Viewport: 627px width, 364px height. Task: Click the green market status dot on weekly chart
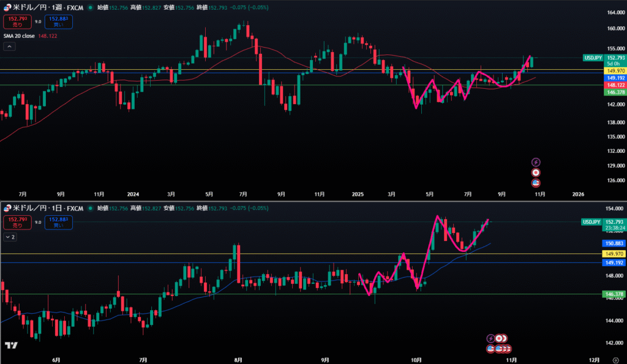point(91,8)
